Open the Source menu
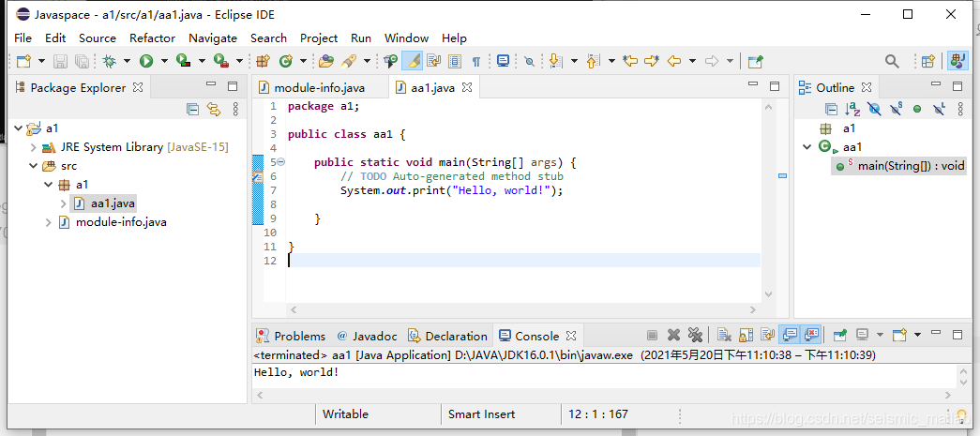This screenshot has height=436, width=980. pos(98,38)
